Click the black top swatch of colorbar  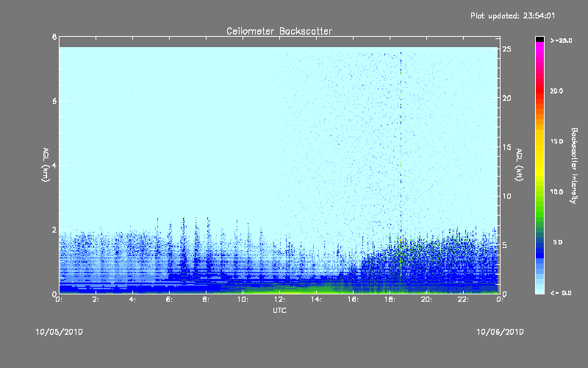coord(539,39)
